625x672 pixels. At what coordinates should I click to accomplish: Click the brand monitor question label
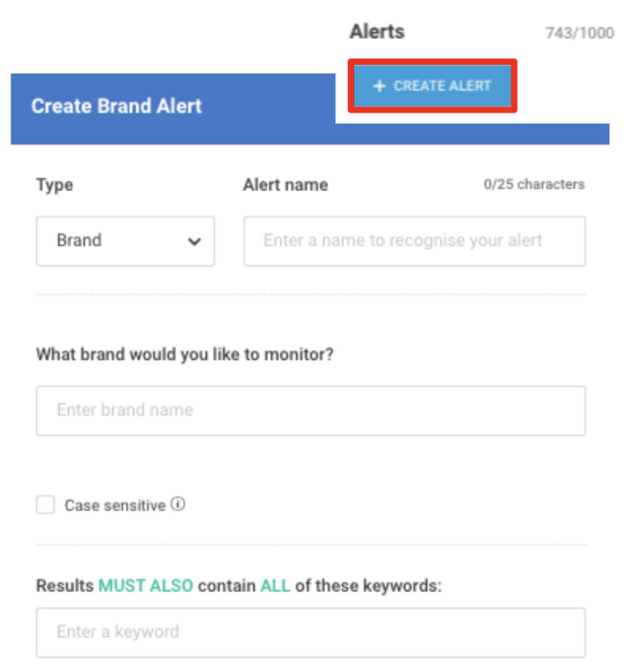(185, 354)
